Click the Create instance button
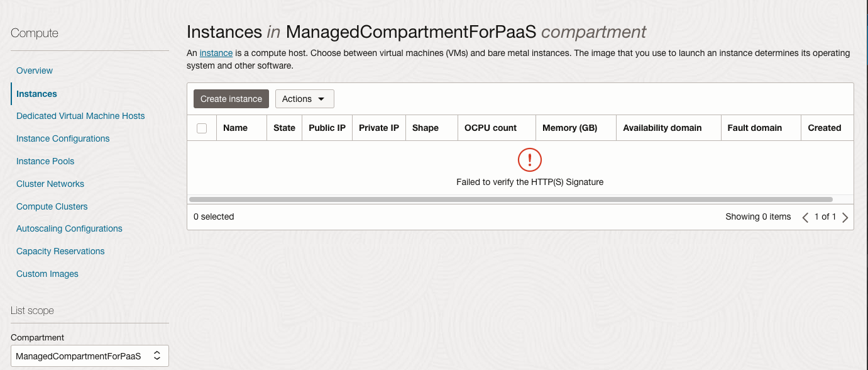The width and height of the screenshot is (868, 370). pos(231,99)
